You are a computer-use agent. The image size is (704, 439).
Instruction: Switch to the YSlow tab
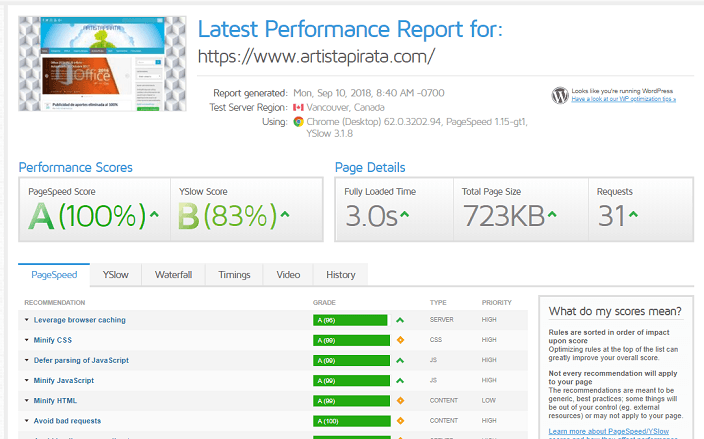point(115,275)
